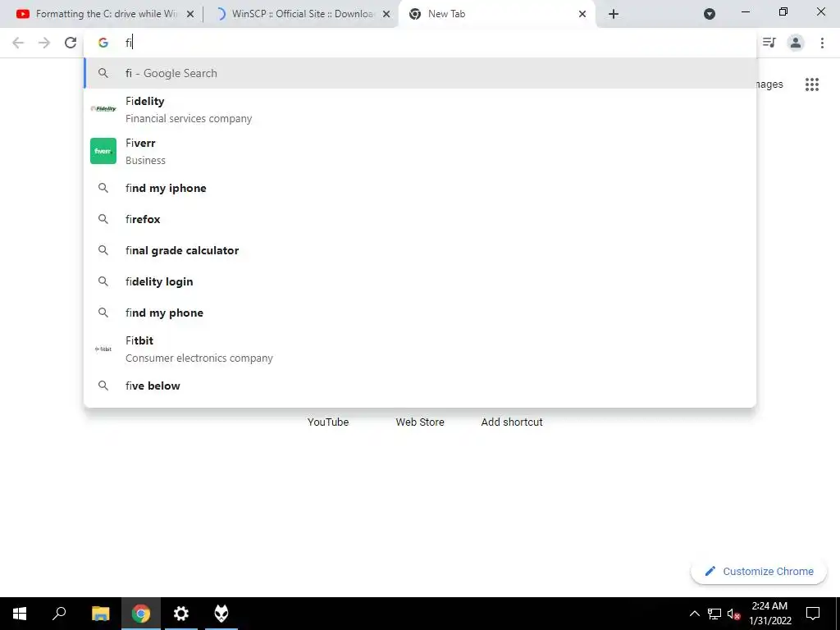Open Settings gear from the taskbar
The height and width of the screenshot is (630, 840).
click(181, 614)
